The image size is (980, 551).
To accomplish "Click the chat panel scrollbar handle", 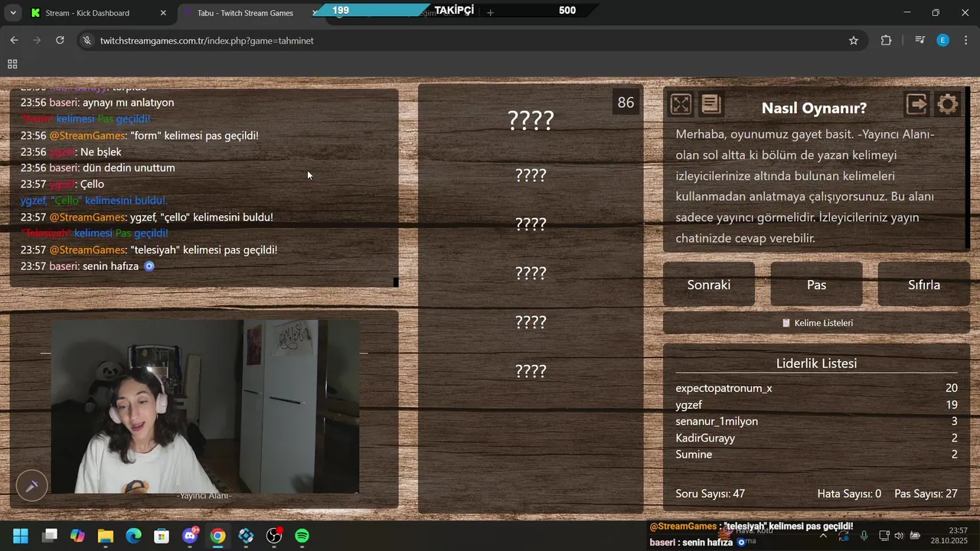I will (396, 282).
